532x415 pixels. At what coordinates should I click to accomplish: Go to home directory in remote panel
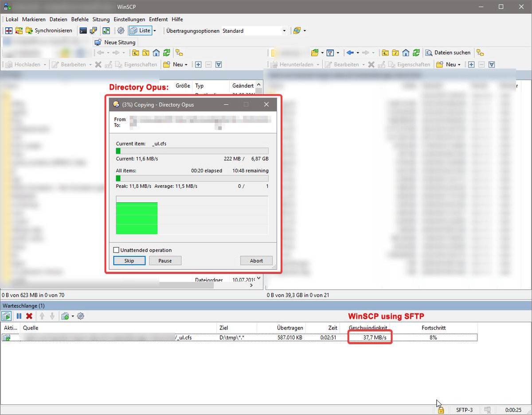(x=406, y=53)
